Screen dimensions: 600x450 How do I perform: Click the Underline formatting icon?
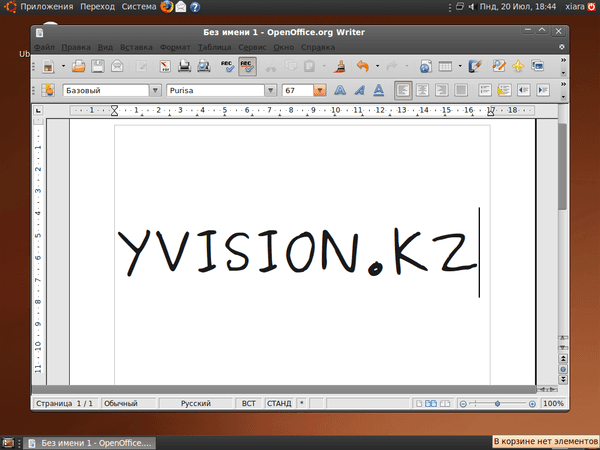[378, 90]
